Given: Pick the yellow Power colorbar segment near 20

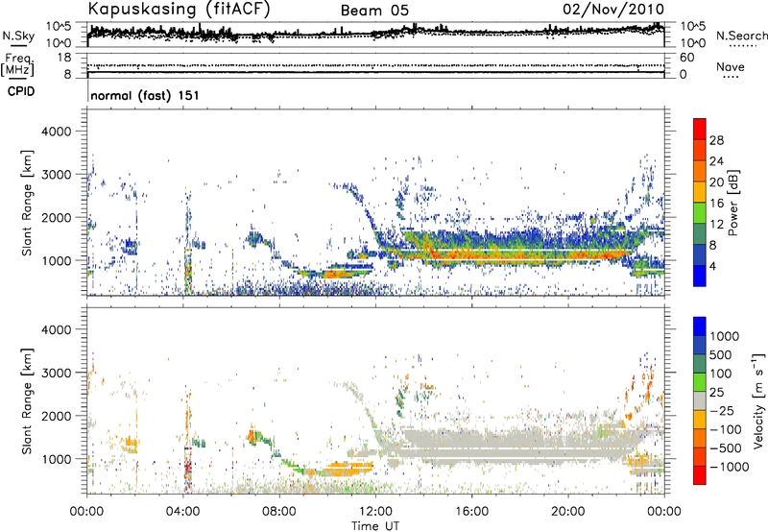Looking at the screenshot, I should (x=700, y=191).
